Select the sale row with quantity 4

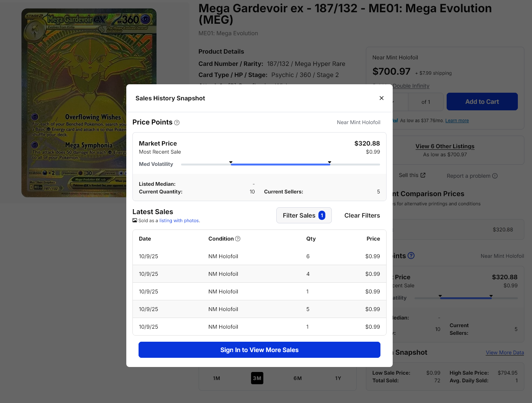click(x=259, y=274)
